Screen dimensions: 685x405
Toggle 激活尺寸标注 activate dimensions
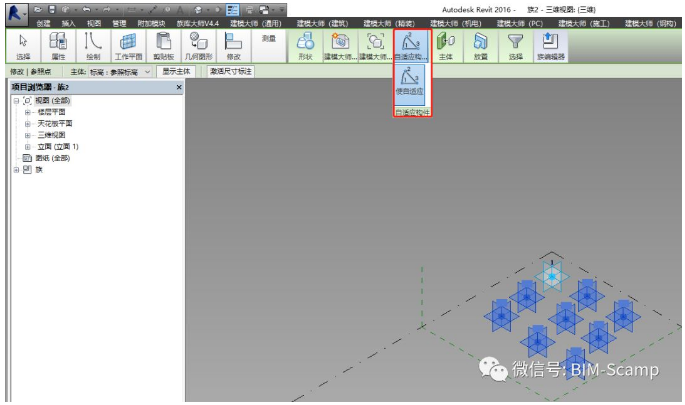[x=231, y=72]
